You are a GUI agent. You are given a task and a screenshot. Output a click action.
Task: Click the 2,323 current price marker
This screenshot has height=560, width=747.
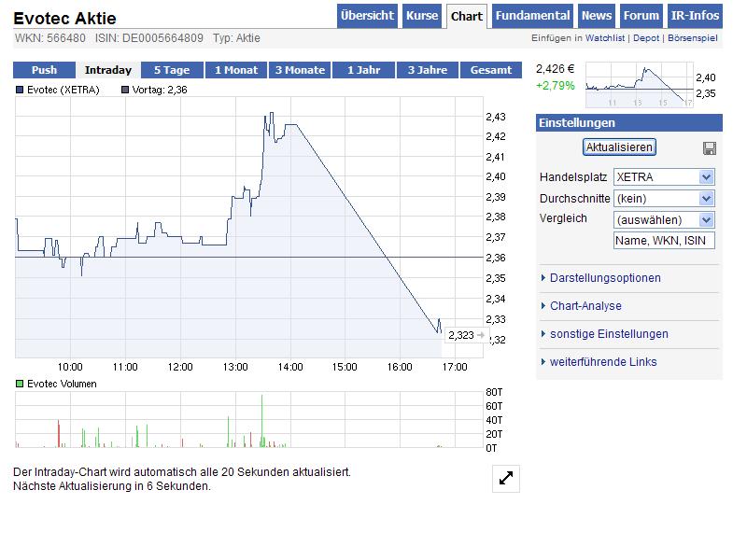point(465,335)
